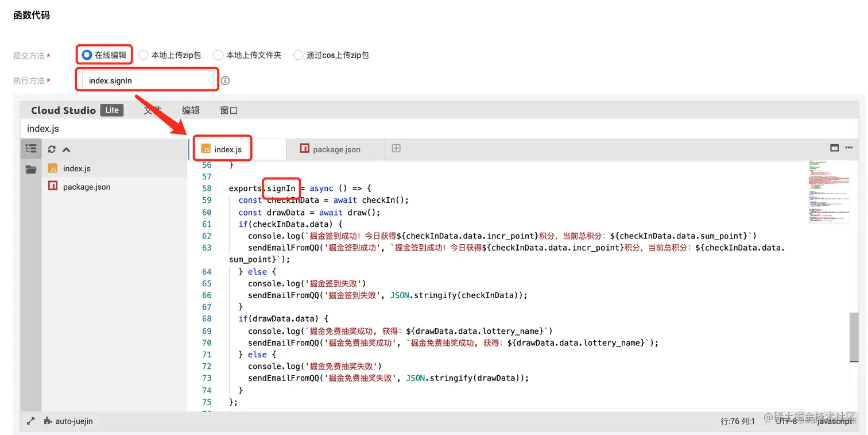Refresh the file explorer list

[52, 149]
